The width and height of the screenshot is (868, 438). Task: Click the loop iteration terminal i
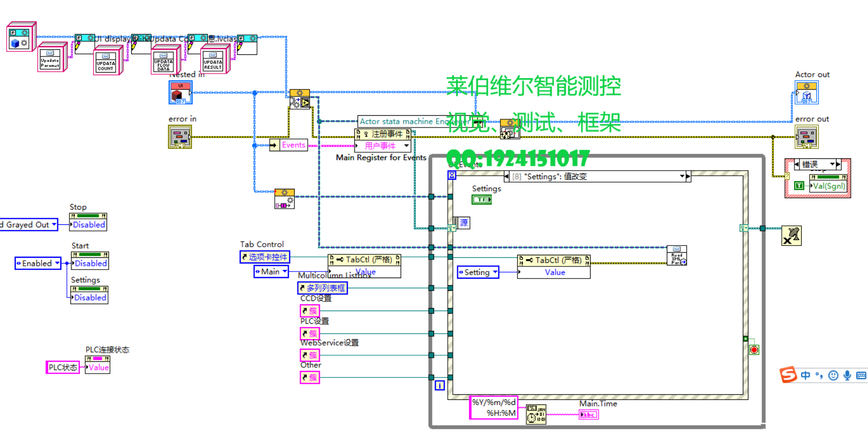click(x=440, y=386)
